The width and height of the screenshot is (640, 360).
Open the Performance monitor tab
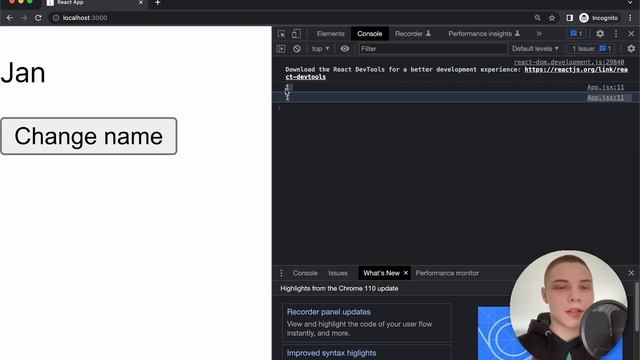pos(447,273)
